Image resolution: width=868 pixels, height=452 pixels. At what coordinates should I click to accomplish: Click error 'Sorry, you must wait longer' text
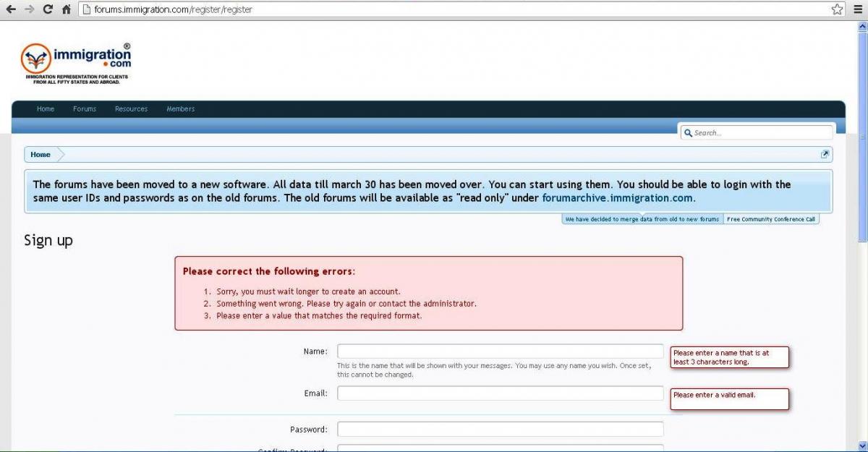pos(308,292)
